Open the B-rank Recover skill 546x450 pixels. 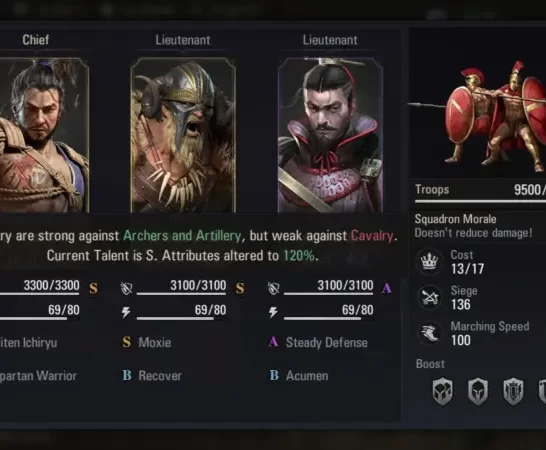152,375
